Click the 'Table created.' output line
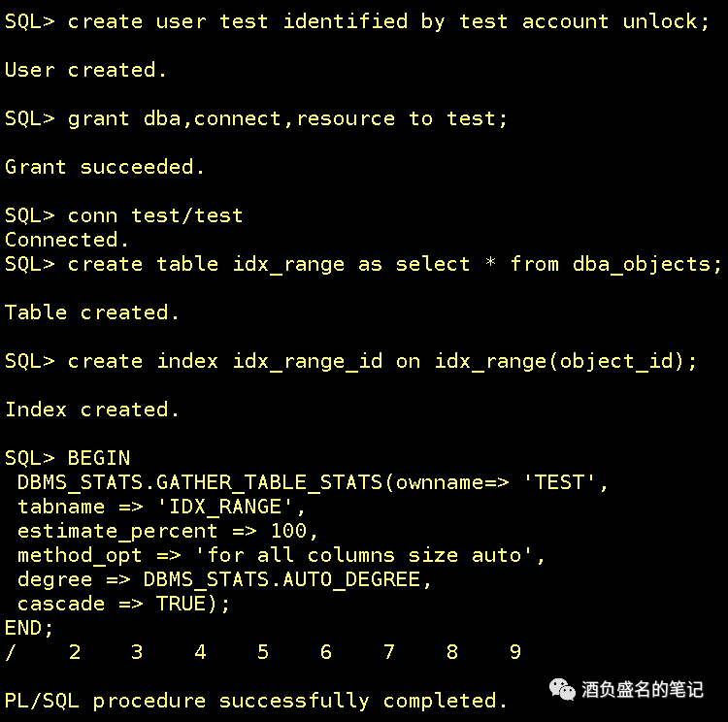The height and width of the screenshot is (722, 728). 92,312
